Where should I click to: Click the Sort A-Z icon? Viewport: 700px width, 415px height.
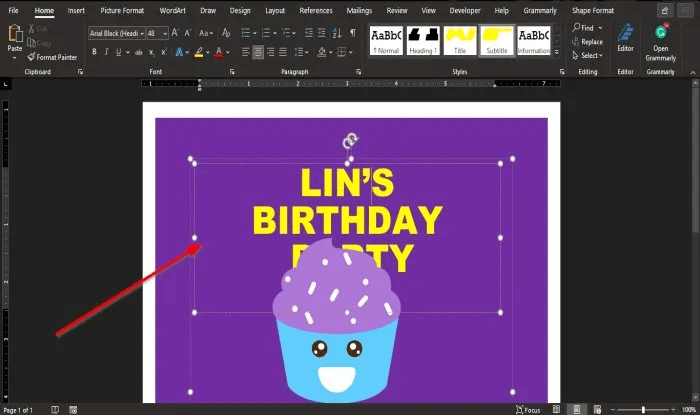pyautogui.click(x=337, y=33)
